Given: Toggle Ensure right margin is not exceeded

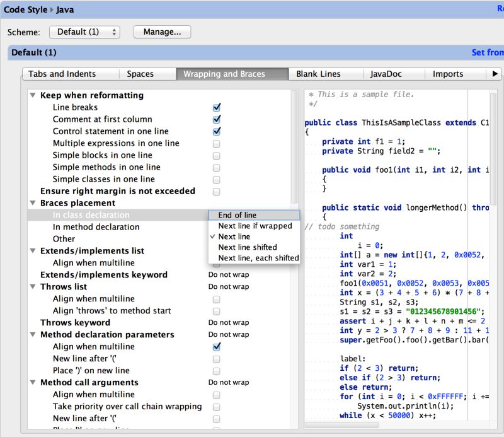Looking at the screenshot, I should pos(217,192).
